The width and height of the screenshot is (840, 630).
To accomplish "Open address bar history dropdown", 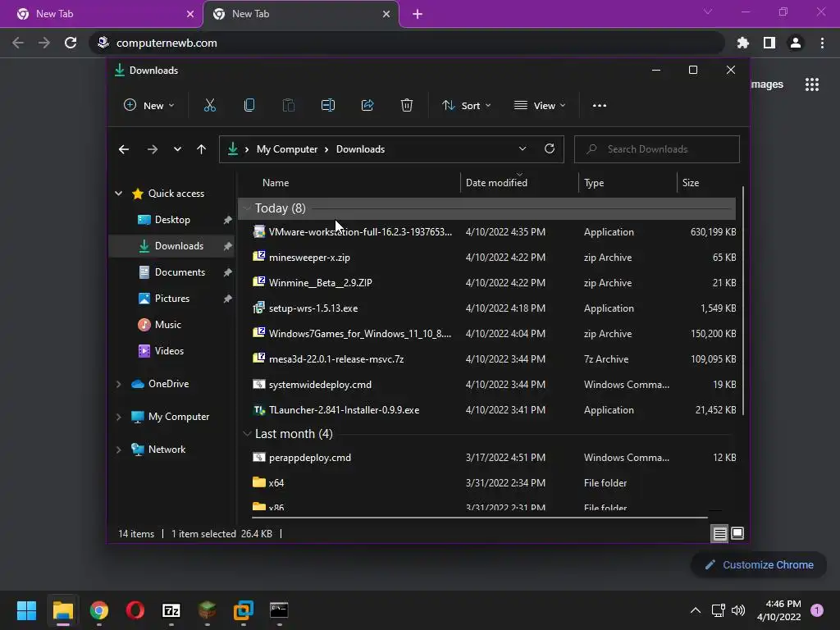I will [523, 149].
